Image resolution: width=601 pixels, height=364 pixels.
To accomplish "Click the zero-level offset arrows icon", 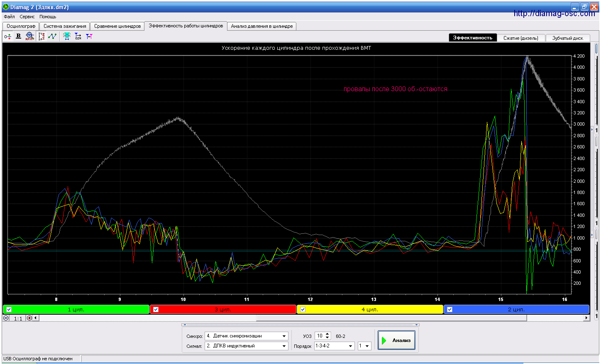I will coord(8,36).
